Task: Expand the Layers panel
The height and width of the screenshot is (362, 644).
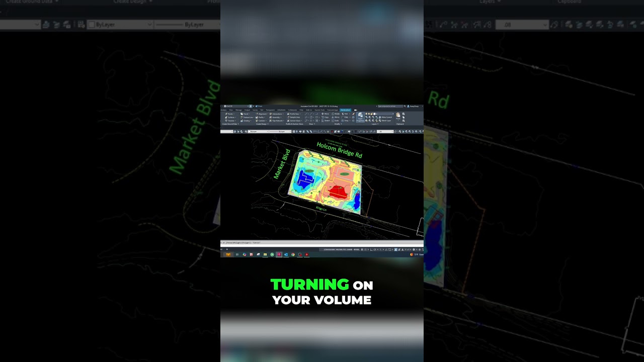Action: pyautogui.click(x=375, y=124)
